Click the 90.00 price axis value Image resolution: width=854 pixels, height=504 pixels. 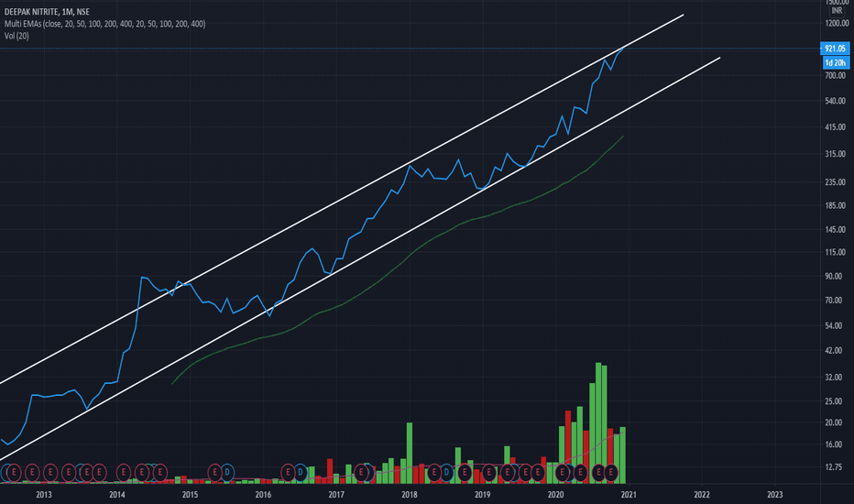[834, 276]
